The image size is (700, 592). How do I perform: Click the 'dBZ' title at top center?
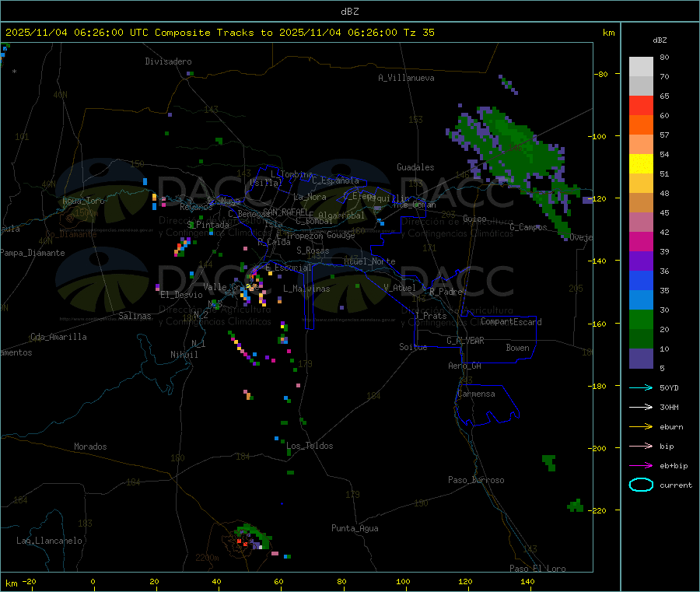349,12
